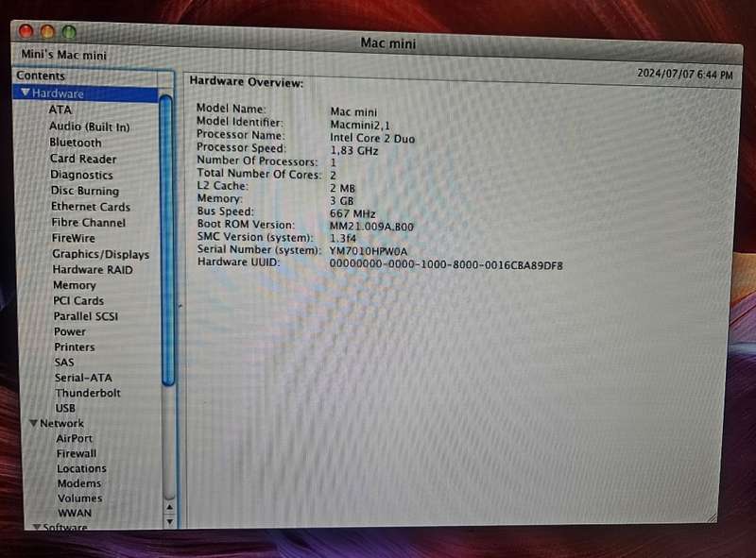This screenshot has width=756, height=558.
Task: Collapse the Software section triangle
Action: tap(36, 527)
